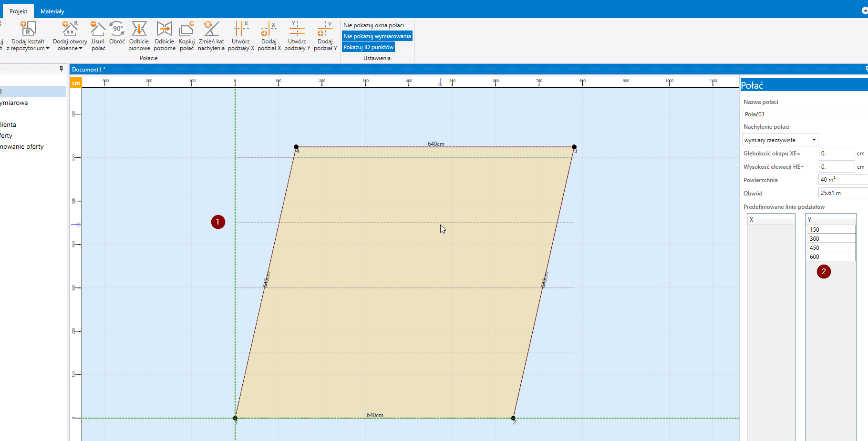The image size is (868, 441).
Task: Switch to the Materiały tab
Action: click(x=52, y=11)
